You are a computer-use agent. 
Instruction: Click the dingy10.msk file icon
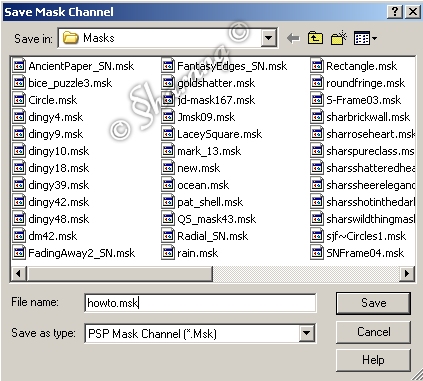19,151
